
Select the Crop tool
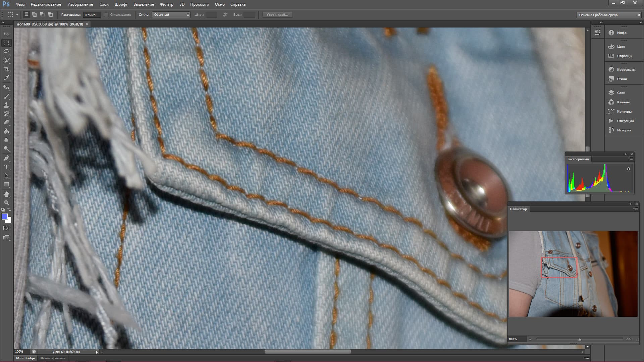(6, 69)
